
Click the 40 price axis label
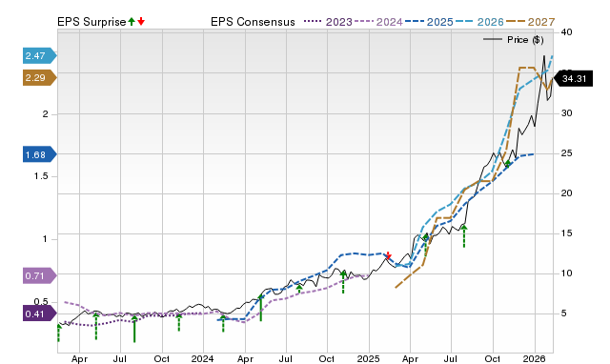coord(566,32)
